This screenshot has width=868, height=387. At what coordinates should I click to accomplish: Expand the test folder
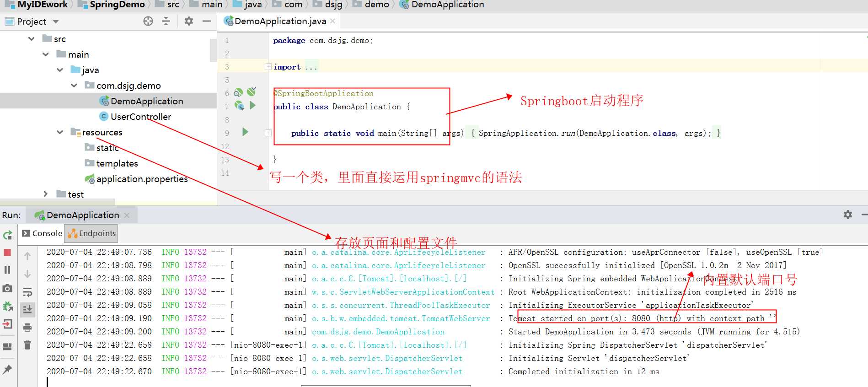tap(45, 194)
